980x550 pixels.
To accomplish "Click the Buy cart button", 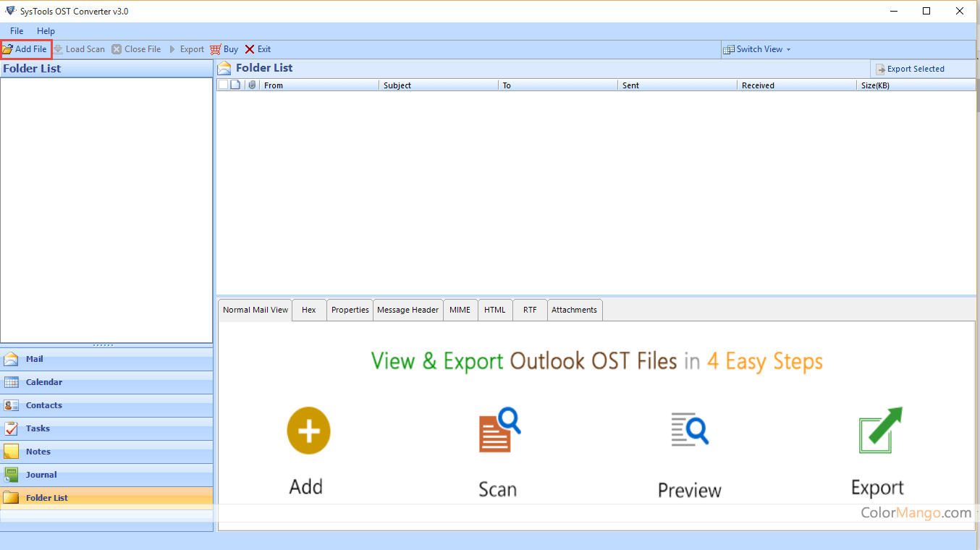I will [224, 49].
